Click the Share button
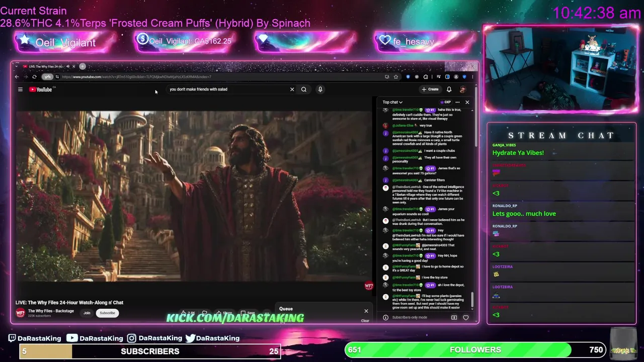The width and height of the screenshot is (644, 362). coord(224,313)
